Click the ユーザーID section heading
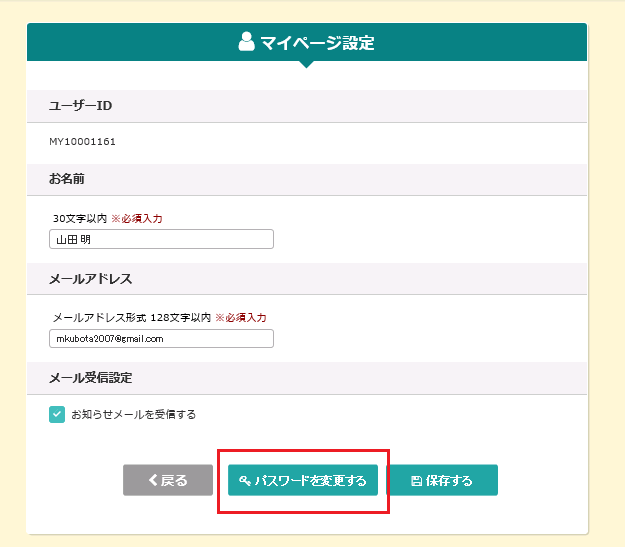Image resolution: width=625 pixels, height=547 pixels. (81, 106)
